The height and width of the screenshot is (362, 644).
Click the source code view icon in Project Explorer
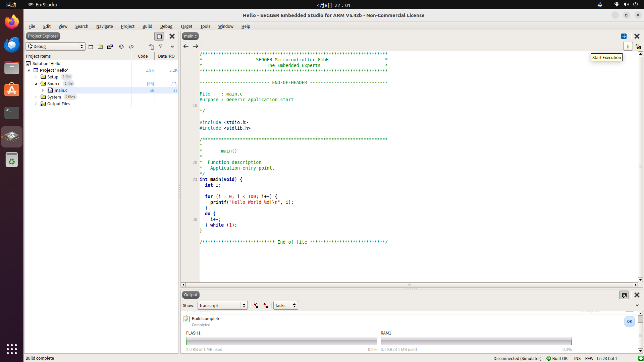click(131, 47)
